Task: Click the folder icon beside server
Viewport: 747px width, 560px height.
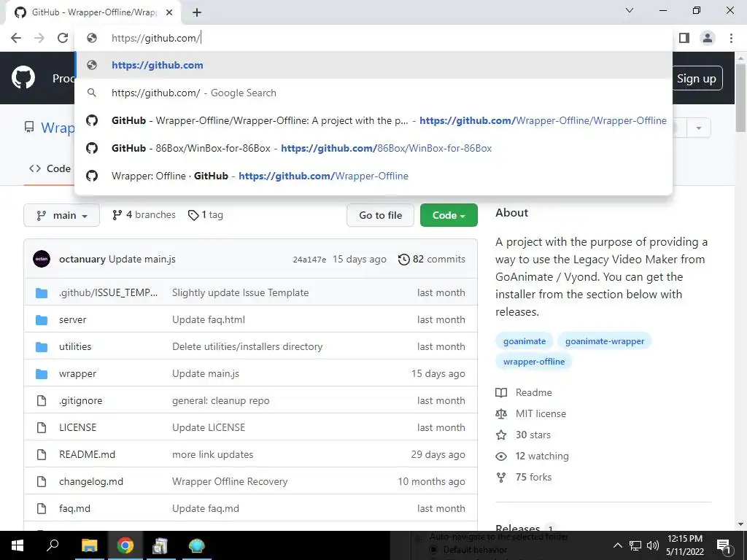Action: (42, 319)
